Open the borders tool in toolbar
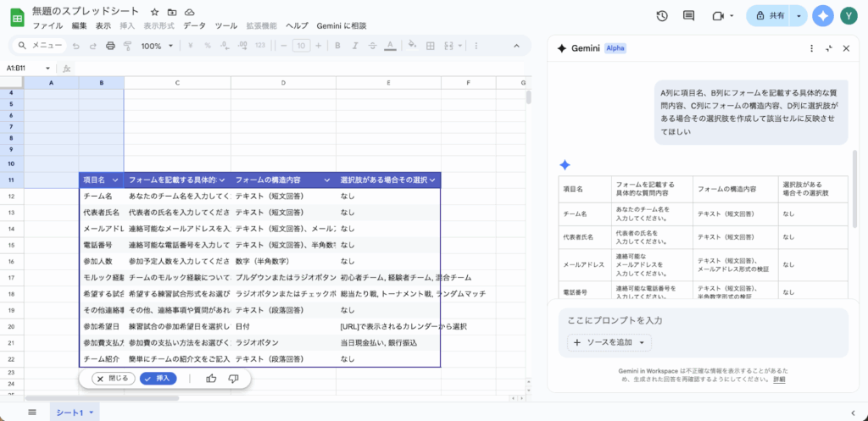The image size is (868, 421). point(430,46)
